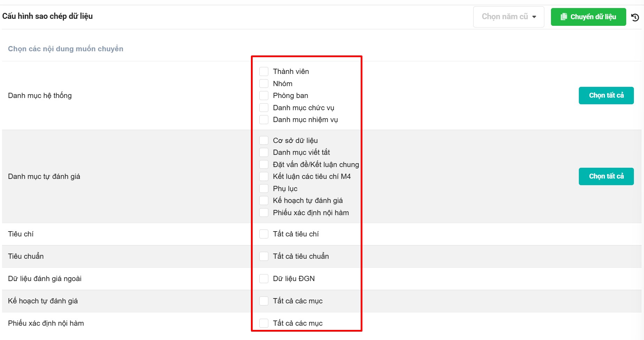Enable 'Tất cả tiêu chuẩn' checkbox
The width and height of the screenshot is (644, 340).
click(x=264, y=256)
